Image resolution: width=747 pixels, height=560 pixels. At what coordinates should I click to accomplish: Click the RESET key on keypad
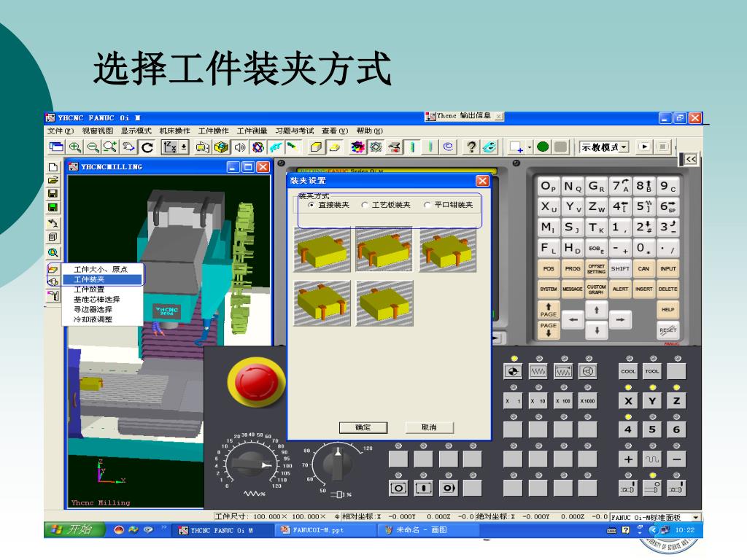coord(667,330)
